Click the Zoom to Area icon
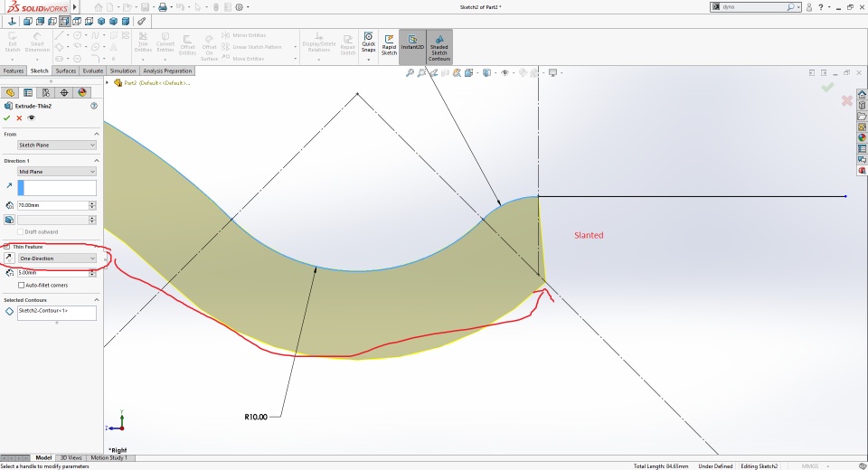The height and width of the screenshot is (470, 868). coord(422,72)
